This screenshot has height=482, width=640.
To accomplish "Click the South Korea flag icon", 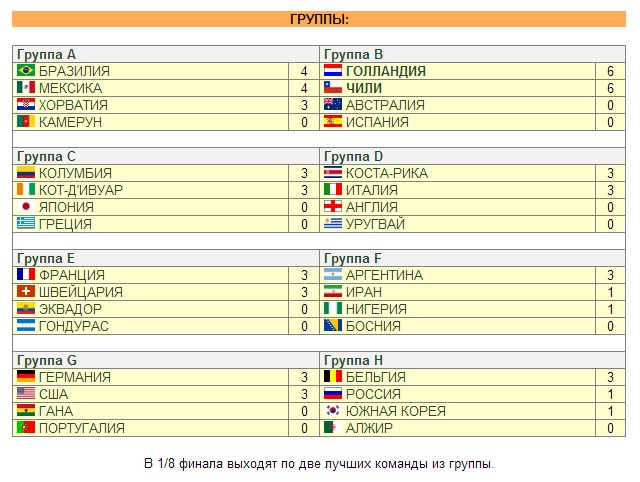I will pyautogui.click(x=333, y=411).
